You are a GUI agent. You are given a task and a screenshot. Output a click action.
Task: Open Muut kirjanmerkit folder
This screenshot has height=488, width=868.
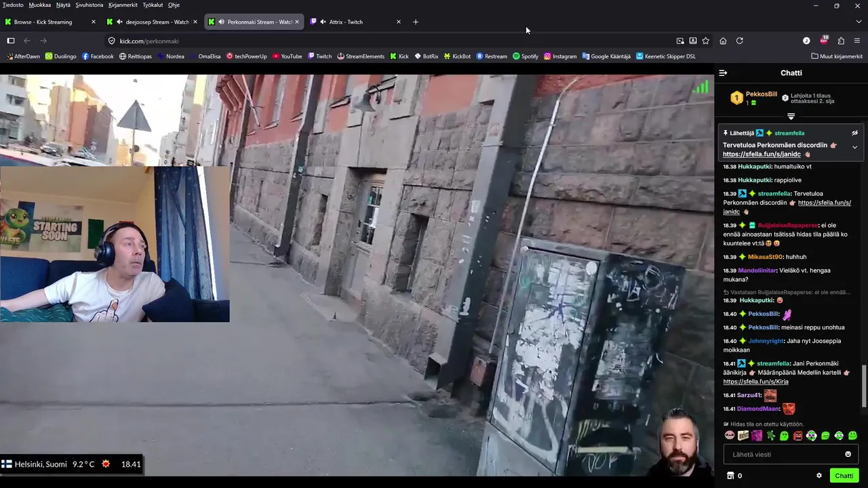[x=836, y=56]
